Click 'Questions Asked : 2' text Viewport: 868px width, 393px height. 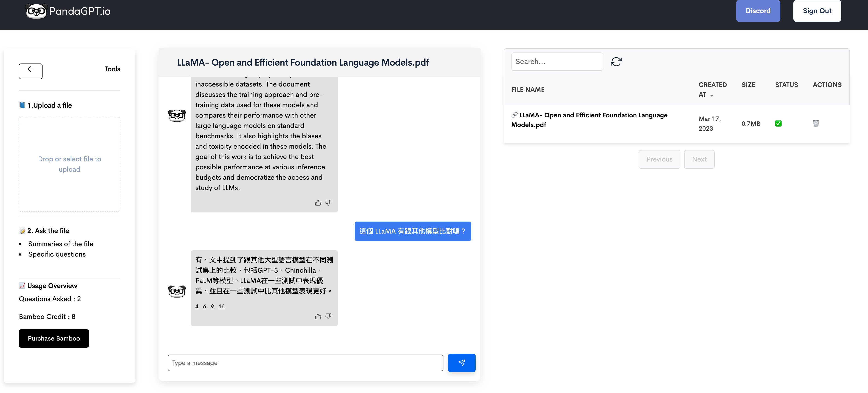(x=50, y=299)
